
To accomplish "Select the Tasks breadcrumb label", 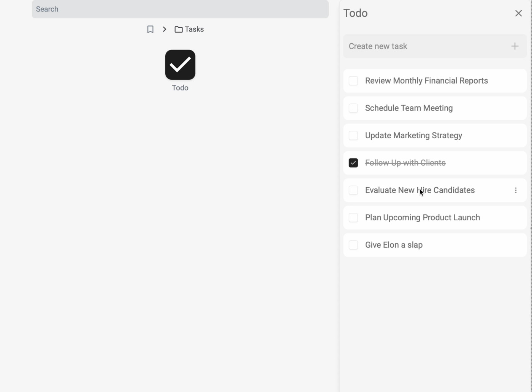I will (194, 29).
